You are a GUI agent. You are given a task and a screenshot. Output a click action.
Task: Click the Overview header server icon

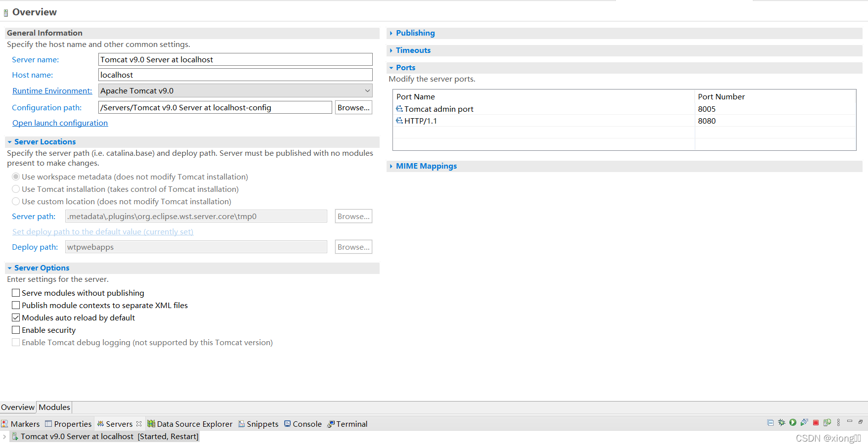point(6,13)
